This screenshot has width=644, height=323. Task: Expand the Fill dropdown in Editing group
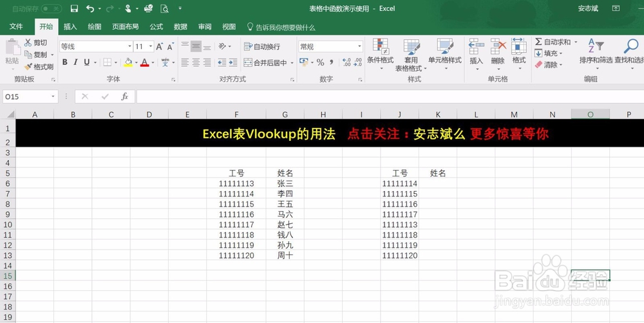point(561,53)
